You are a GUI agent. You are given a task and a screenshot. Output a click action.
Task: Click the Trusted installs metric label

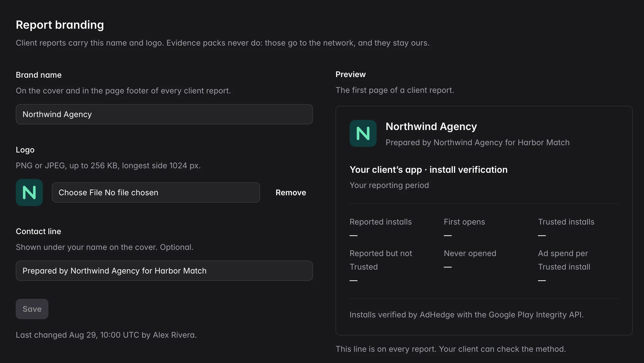[566, 222]
